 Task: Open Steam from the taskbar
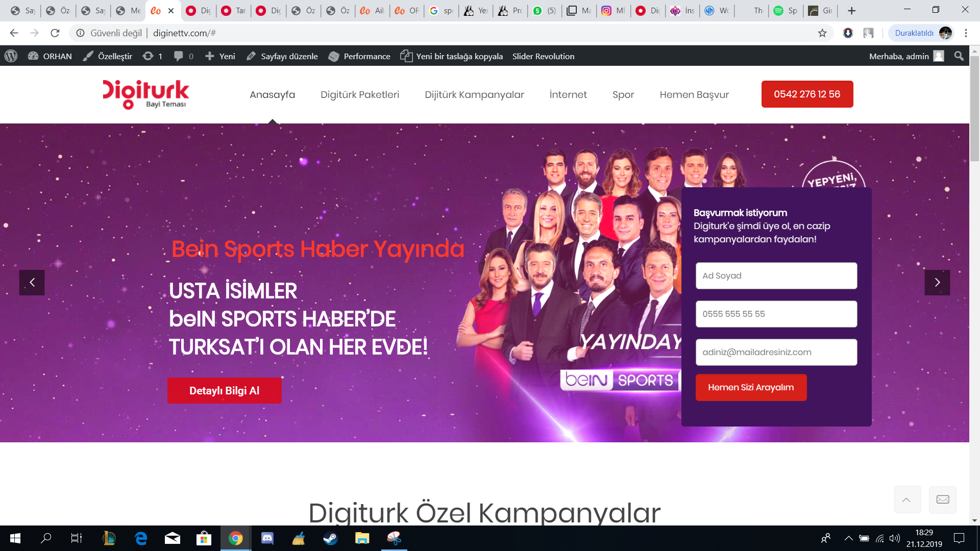pyautogui.click(x=330, y=538)
